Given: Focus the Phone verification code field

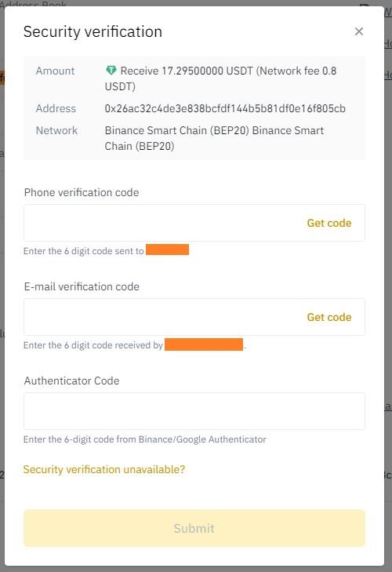Looking at the screenshot, I should (x=194, y=223).
